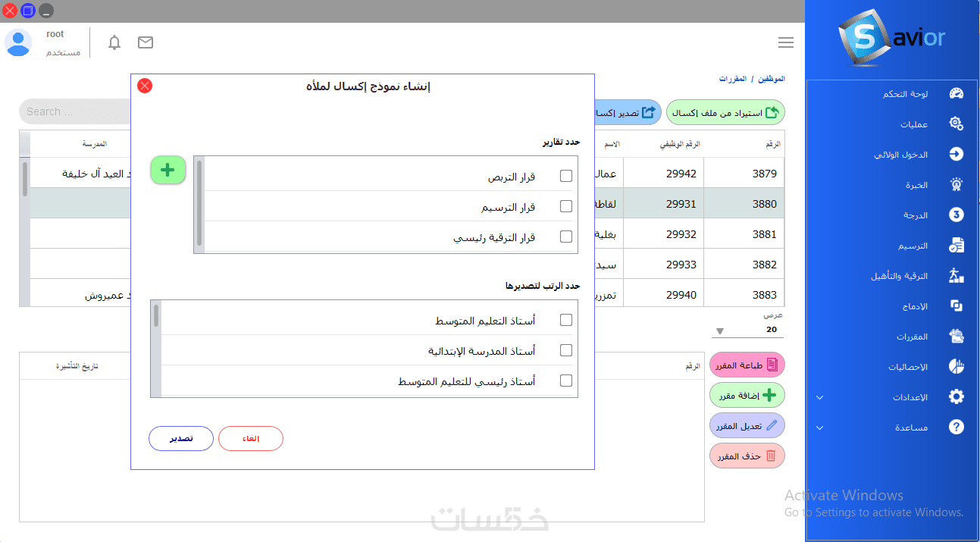Click the الإحصائيات pie chart icon
This screenshot has width=980, height=542.
[956, 367]
